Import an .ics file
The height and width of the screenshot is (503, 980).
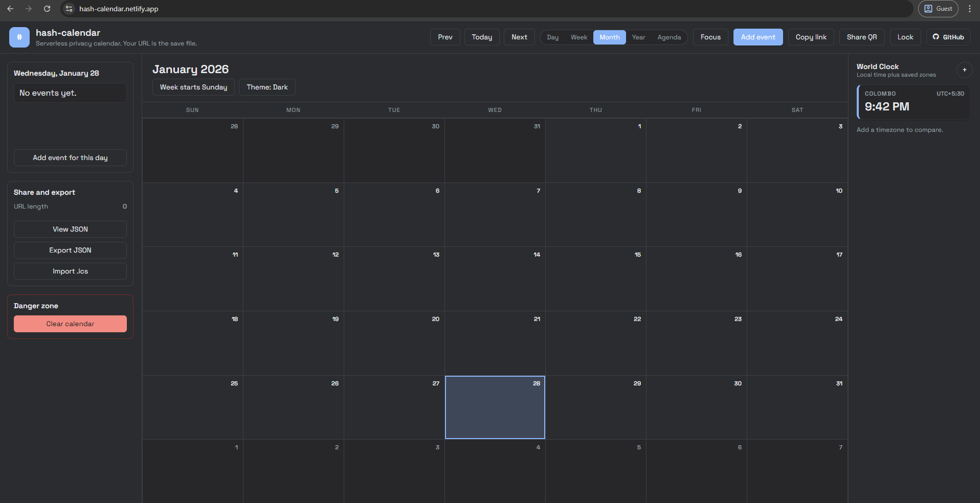[70, 271]
